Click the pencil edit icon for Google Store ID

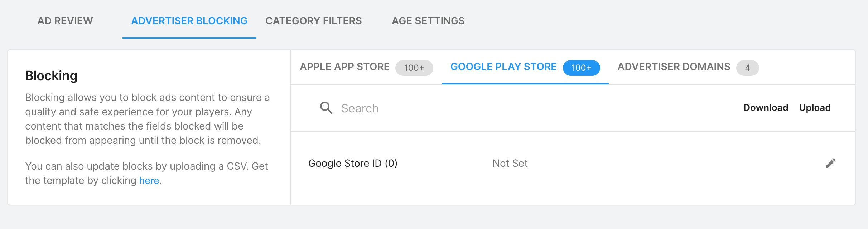pyautogui.click(x=830, y=163)
